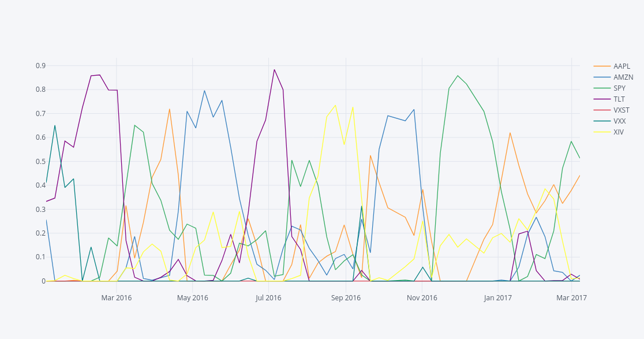Toggle VXST series visibility in legend
Viewport: 644px width, 339px height.
pos(621,110)
